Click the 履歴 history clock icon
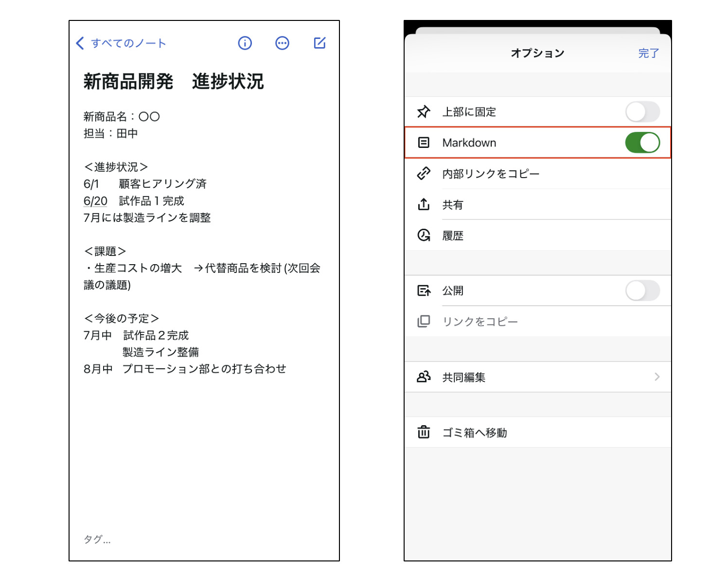Viewport: 728px width, 577px height. click(x=424, y=235)
